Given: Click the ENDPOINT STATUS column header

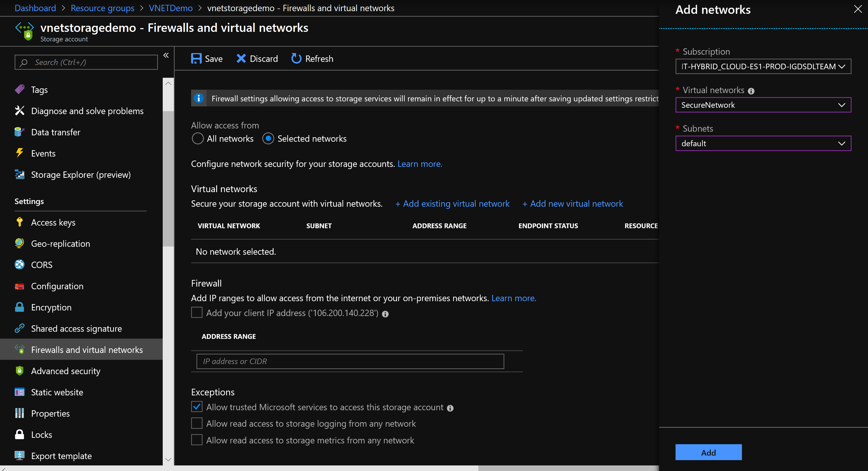Looking at the screenshot, I should pyautogui.click(x=548, y=226).
